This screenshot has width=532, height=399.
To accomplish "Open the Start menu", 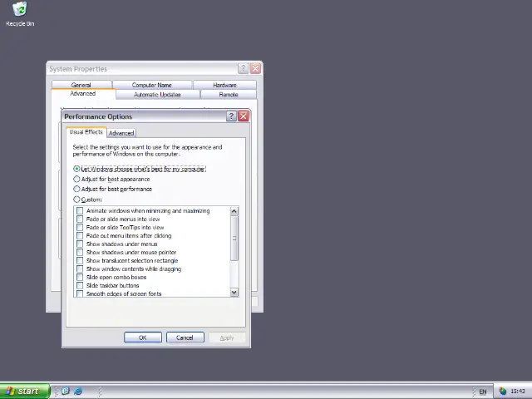I will click(25, 392).
